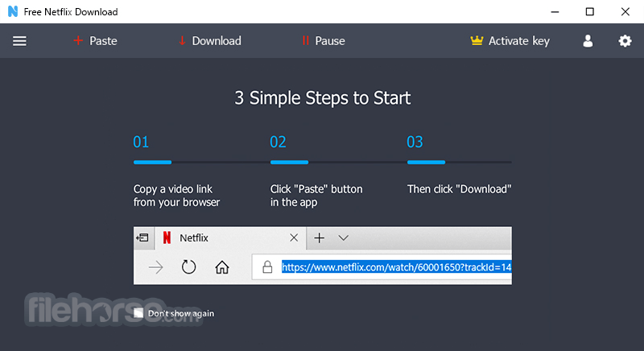The image size is (644, 351).
Task: Start downloading with the Download button
Action: pos(210,41)
